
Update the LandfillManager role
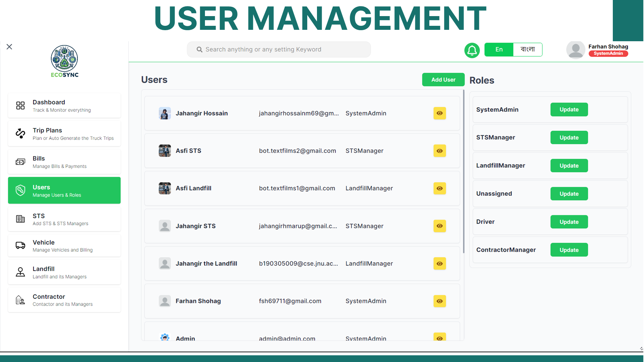pyautogui.click(x=569, y=166)
